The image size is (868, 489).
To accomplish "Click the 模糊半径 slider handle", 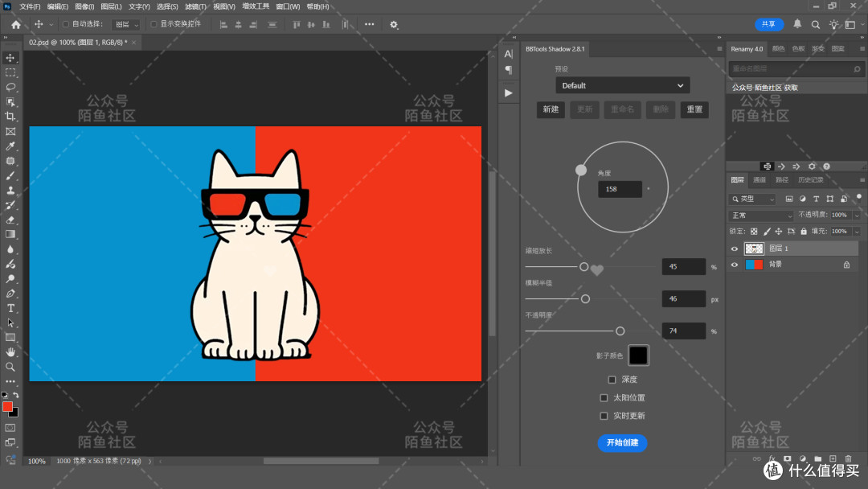I will 585,299.
